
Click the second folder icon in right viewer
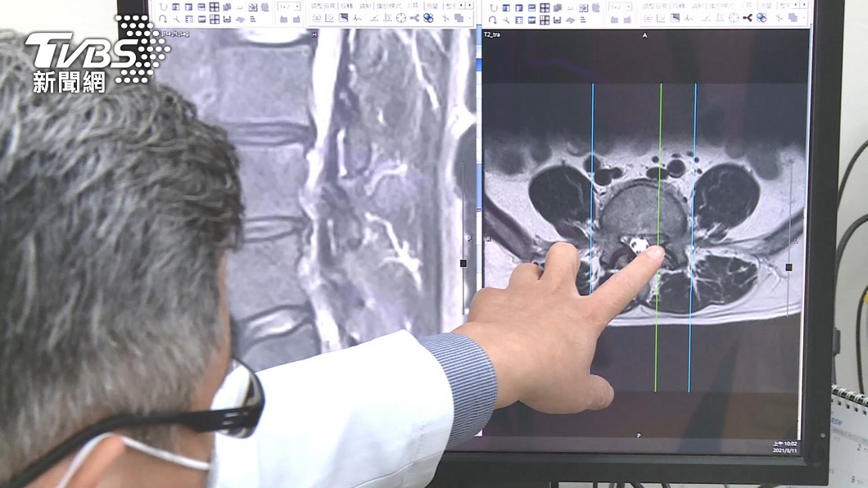[x=627, y=20]
